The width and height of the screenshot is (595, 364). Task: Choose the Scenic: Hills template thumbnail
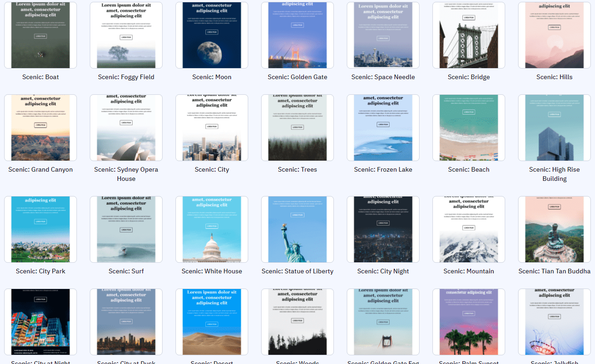pyautogui.click(x=554, y=35)
